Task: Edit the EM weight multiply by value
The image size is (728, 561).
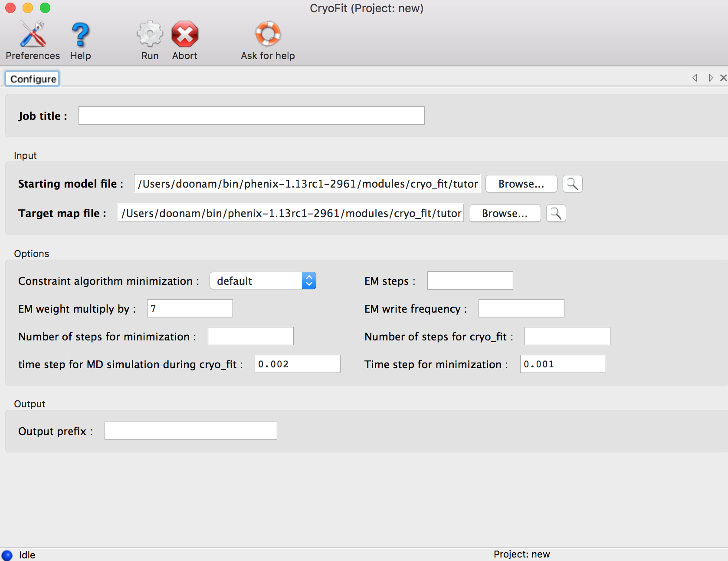Action: pos(190,308)
